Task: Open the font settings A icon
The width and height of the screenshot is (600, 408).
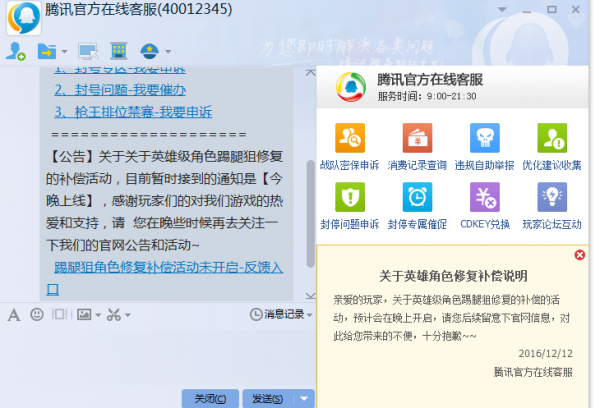Action: [x=14, y=315]
